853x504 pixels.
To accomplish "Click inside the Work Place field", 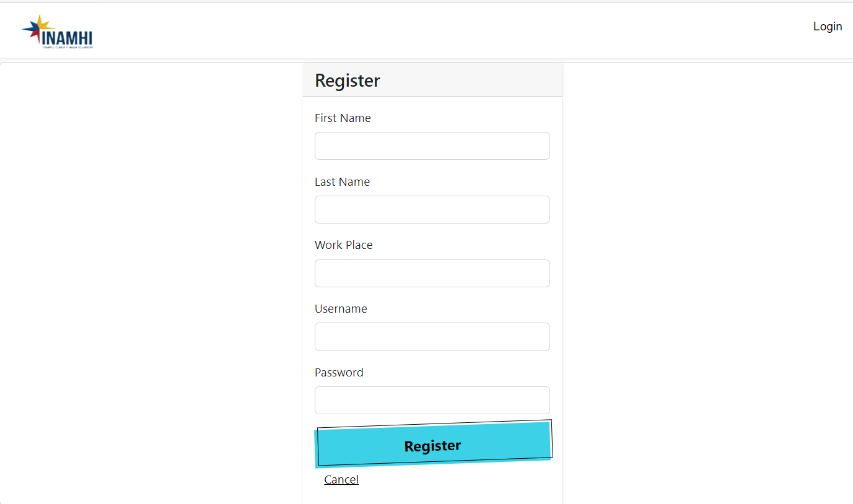I will (432, 273).
